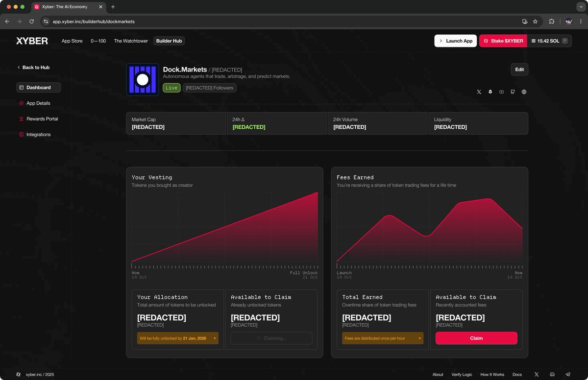588x380 pixels.
Task: Open the How It Works footer link
Action: coord(492,375)
